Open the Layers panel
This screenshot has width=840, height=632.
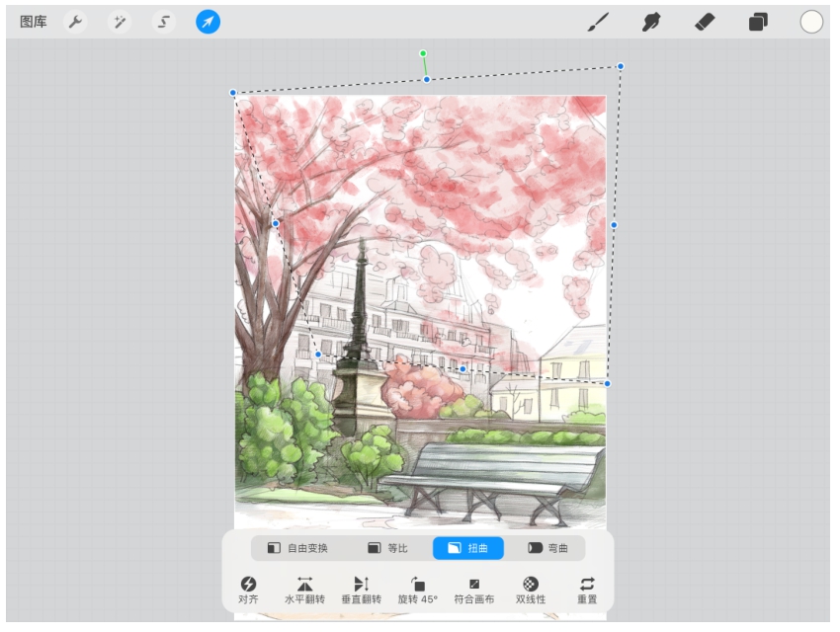click(x=758, y=22)
